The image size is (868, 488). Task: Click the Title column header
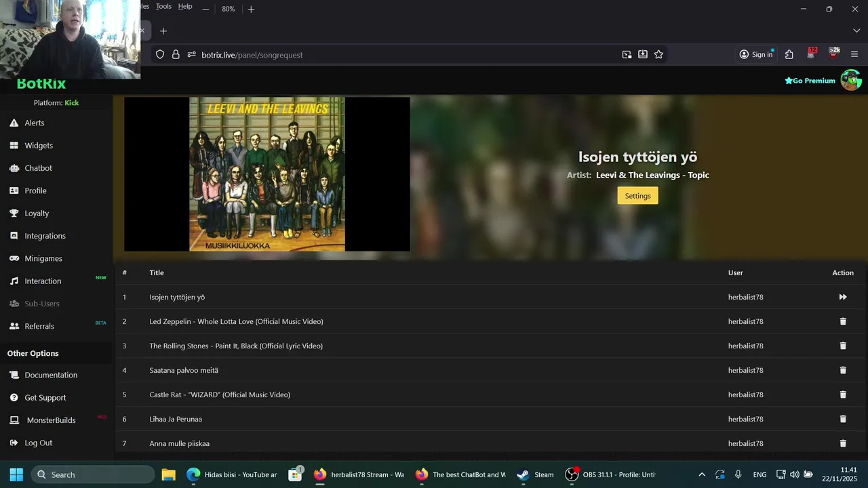pos(157,272)
